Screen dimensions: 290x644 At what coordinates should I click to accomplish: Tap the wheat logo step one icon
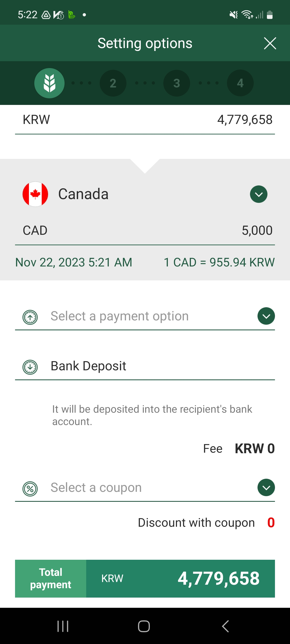click(49, 83)
